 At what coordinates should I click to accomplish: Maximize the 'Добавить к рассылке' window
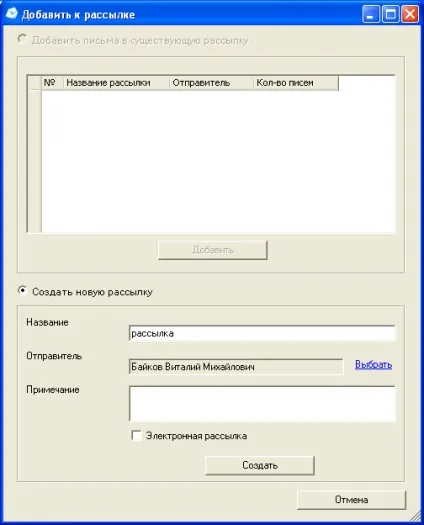click(391, 14)
